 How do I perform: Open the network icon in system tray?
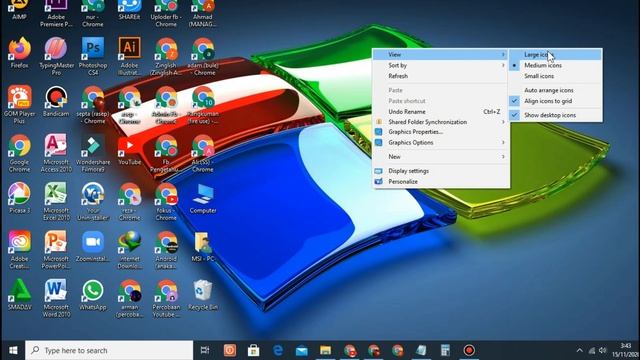click(x=591, y=351)
